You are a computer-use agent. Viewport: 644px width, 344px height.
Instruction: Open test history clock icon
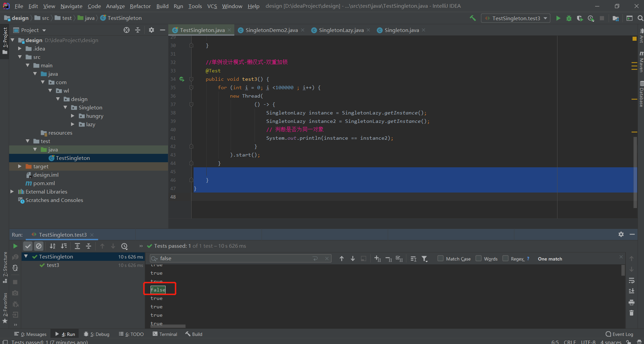tap(125, 246)
